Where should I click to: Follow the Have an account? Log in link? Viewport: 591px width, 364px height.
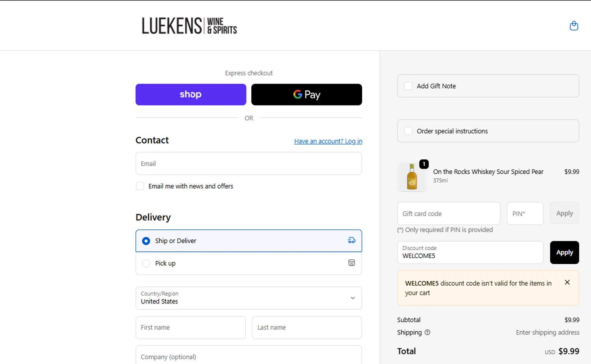point(328,141)
